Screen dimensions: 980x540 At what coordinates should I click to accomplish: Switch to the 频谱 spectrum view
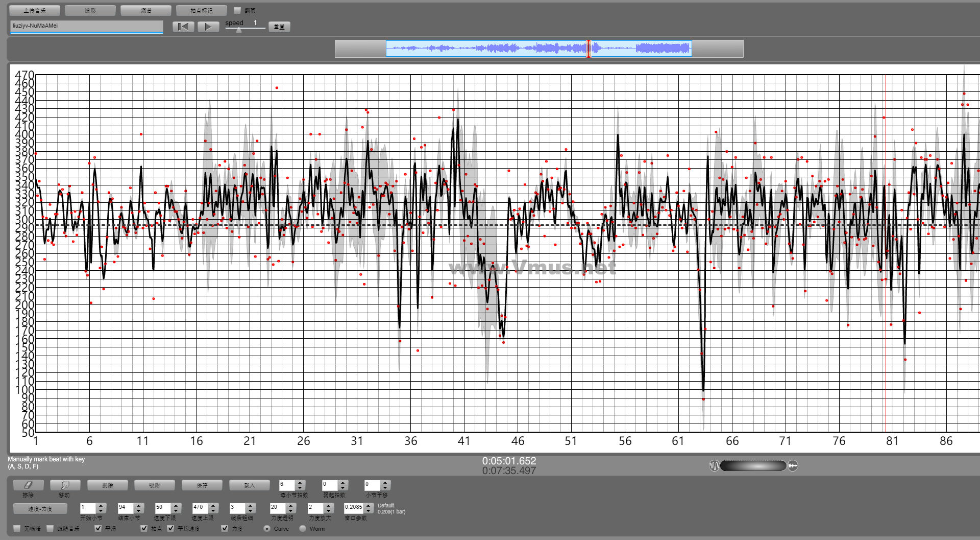click(x=146, y=10)
